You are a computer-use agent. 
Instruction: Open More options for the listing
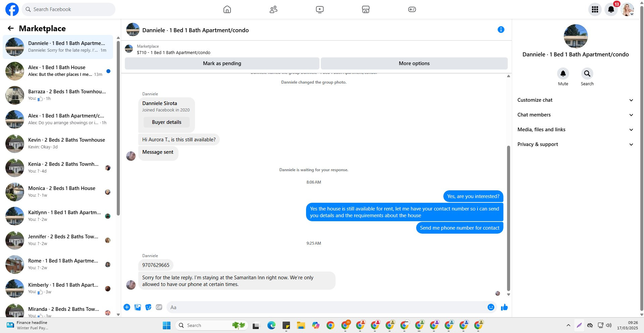point(414,63)
